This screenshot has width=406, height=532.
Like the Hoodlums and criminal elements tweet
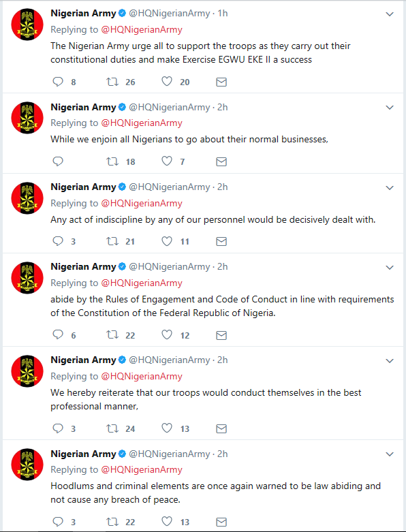pos(166,522)
